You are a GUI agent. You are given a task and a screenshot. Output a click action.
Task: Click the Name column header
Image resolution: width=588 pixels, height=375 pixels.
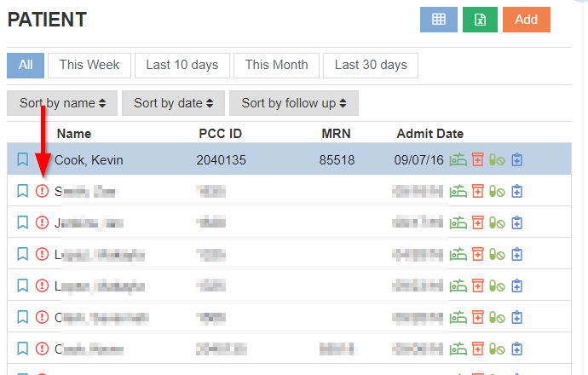click(x=74, y=134)
